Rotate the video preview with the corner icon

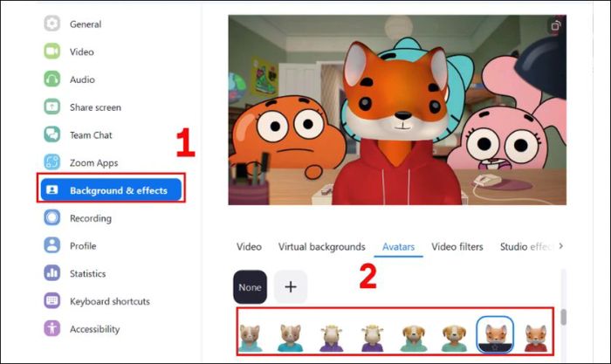pyautogui.click(x=556, y=25)
